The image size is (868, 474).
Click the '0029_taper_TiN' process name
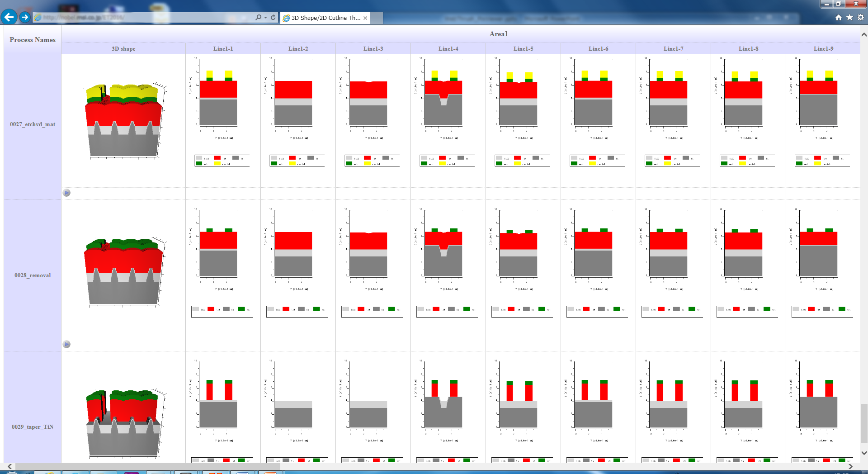[33, 427]
